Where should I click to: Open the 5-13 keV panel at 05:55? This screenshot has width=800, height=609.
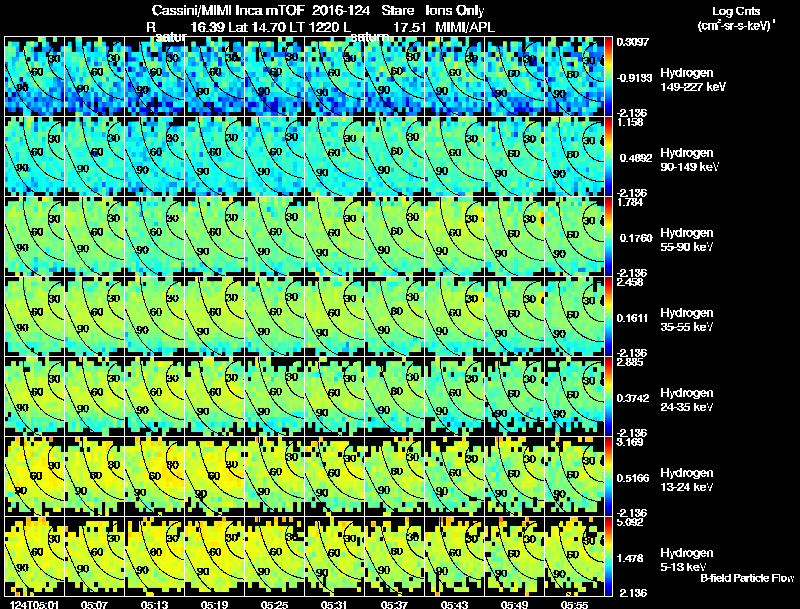coord(574,556)
